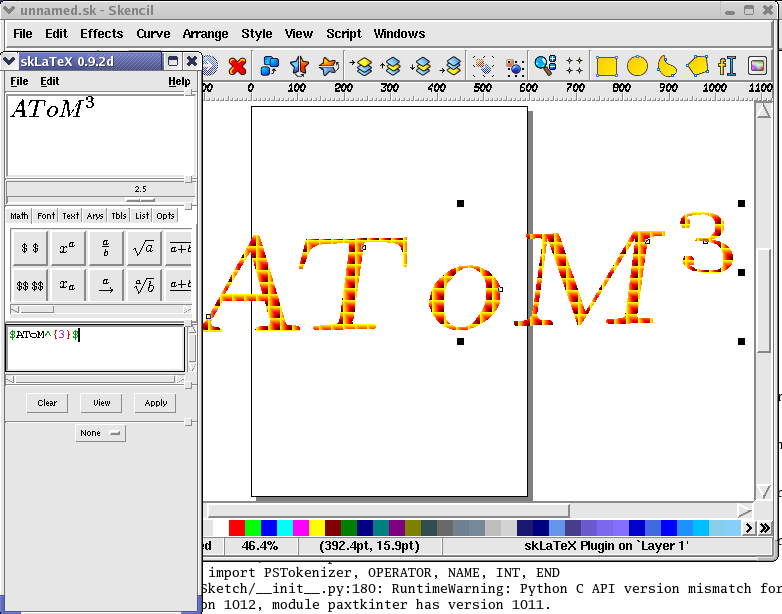This screenshot has height=614, width=782.
Task: Click the move layer to bottom icon
Action: pos(451,66)
